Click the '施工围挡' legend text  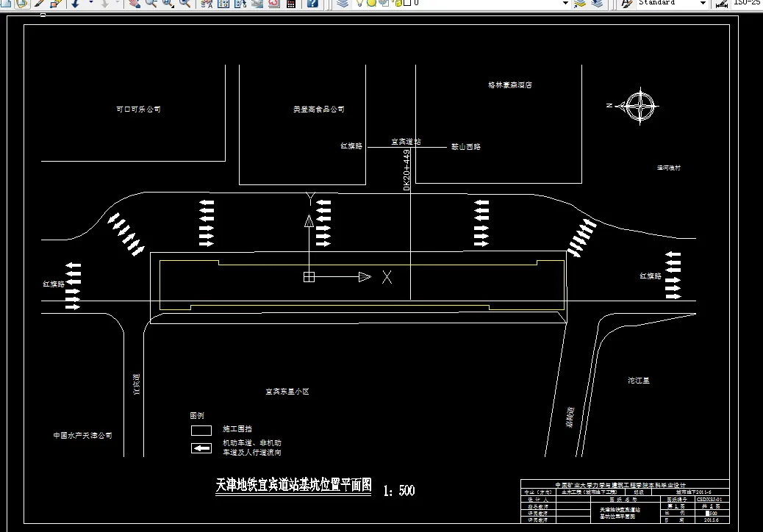(237, 429)
